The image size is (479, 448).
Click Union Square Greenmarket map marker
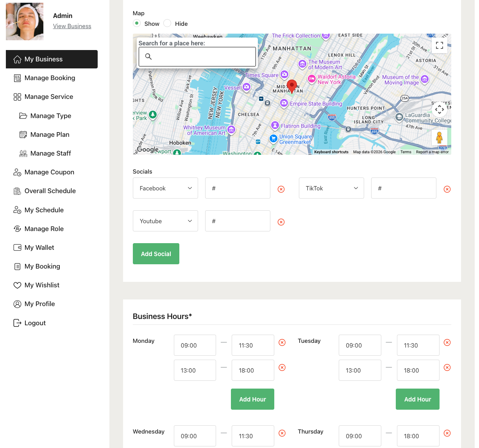(273, 138)
